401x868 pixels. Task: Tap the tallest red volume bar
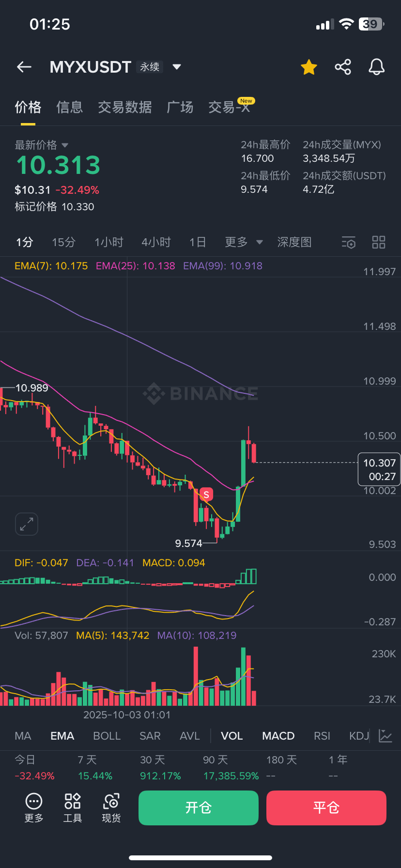(x=196, y=676)
